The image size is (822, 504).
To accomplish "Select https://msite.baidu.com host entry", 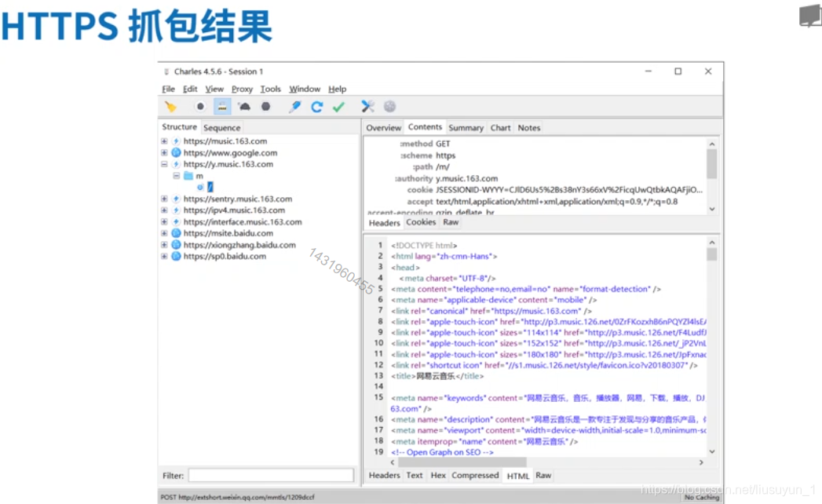I will click(x=228, y=233).
